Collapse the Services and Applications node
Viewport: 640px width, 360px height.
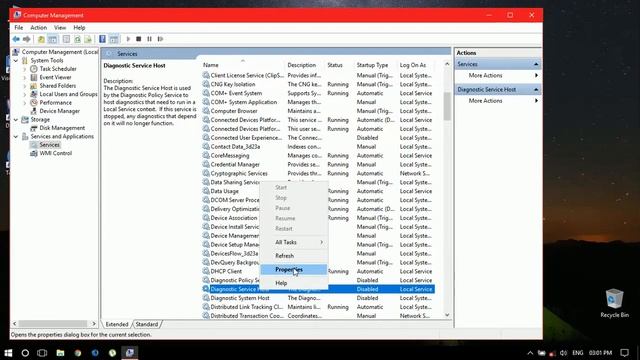tap(16, 136)
